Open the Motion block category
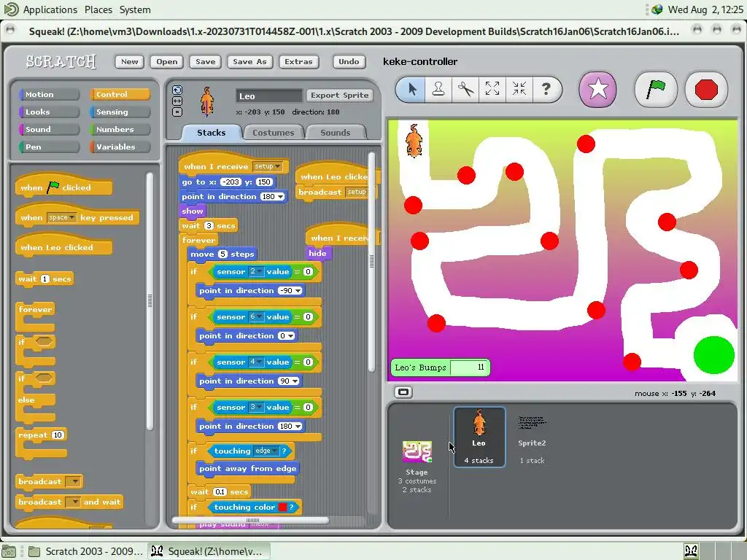This screenshot has height=560, width=747. [x=49, y=94]
